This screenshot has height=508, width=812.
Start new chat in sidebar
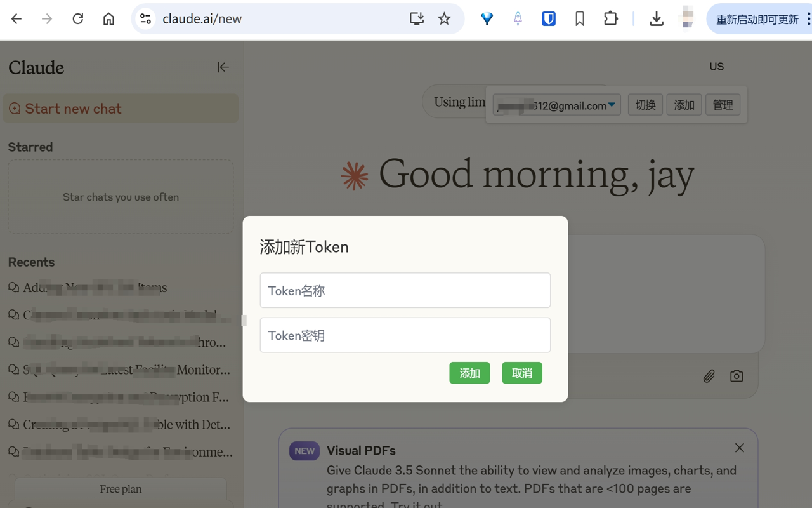click(x=121, y=109)
